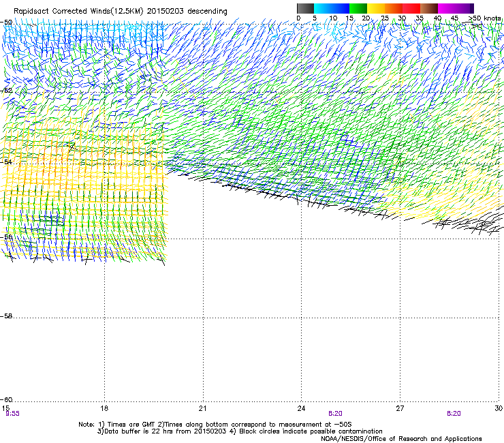The width and height of the screenshot is (504, 443).
Task: Click the longitude 15 label on bottom axis
Action: [5, 408]
